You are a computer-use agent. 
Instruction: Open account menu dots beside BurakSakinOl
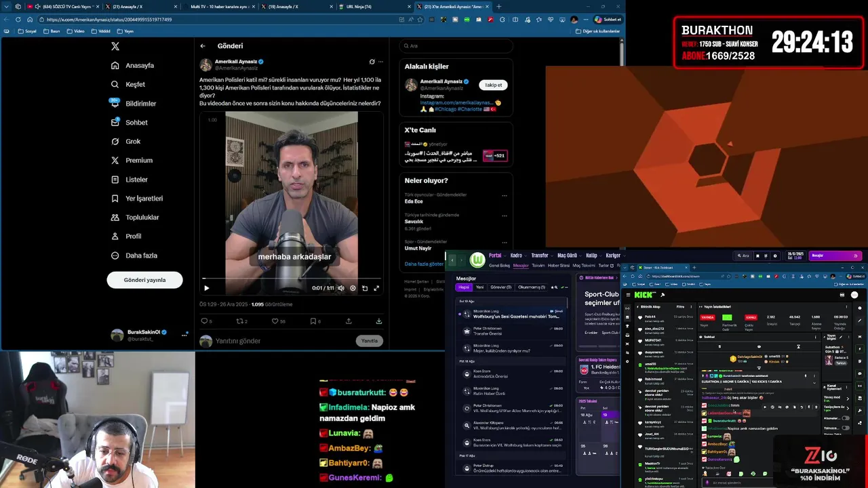pos(184,335)
